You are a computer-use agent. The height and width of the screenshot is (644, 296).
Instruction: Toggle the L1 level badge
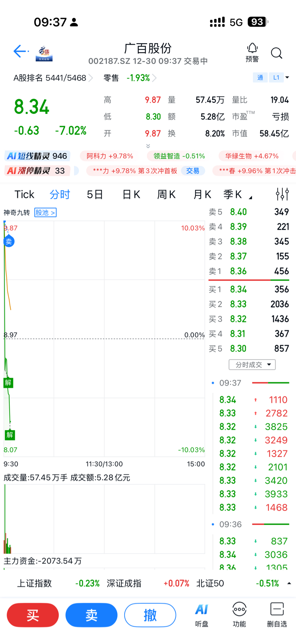coord(276,78)
